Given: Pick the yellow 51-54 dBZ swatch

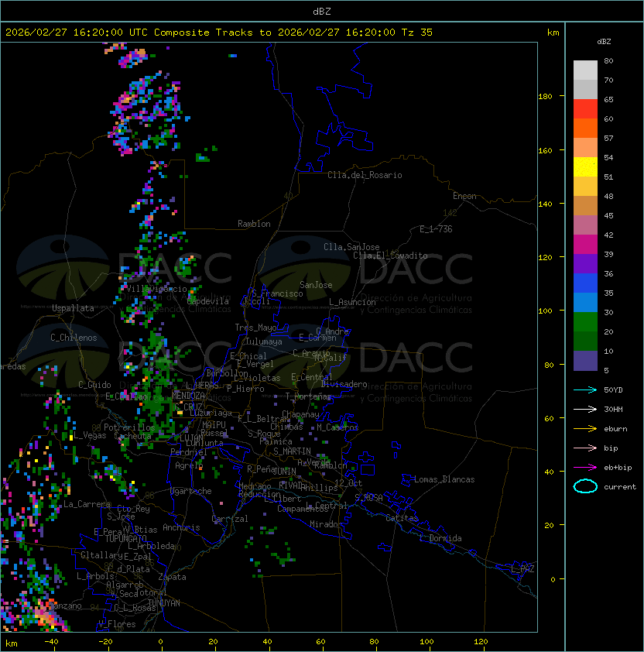Looking at the screenshot, I should click(585, 167).
